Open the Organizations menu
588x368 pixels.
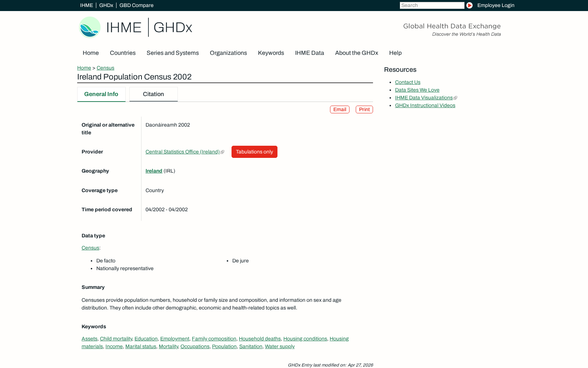(x=228, y=53)
